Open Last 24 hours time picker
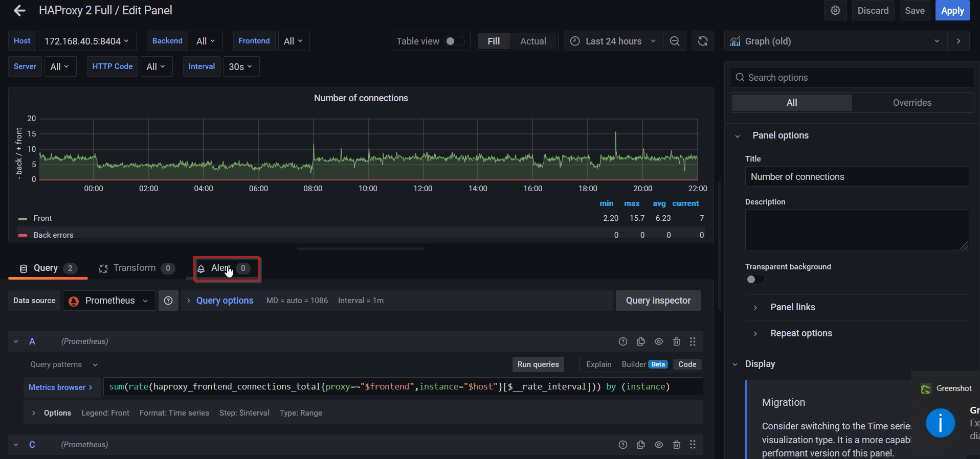 point(613,41)
